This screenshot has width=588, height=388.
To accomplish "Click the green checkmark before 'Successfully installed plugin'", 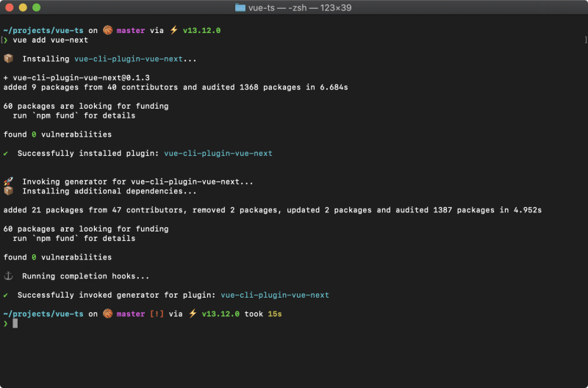I will tap(6, 154).
